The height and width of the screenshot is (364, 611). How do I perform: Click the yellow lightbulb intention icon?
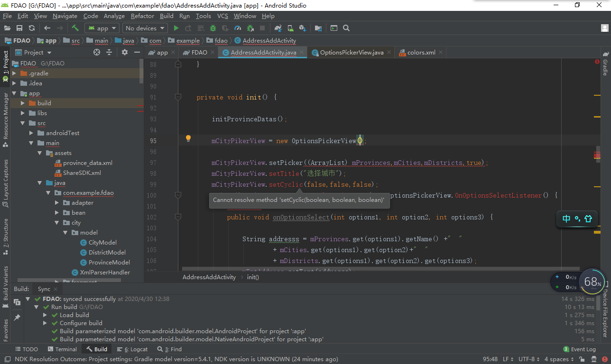pos(188,138)
